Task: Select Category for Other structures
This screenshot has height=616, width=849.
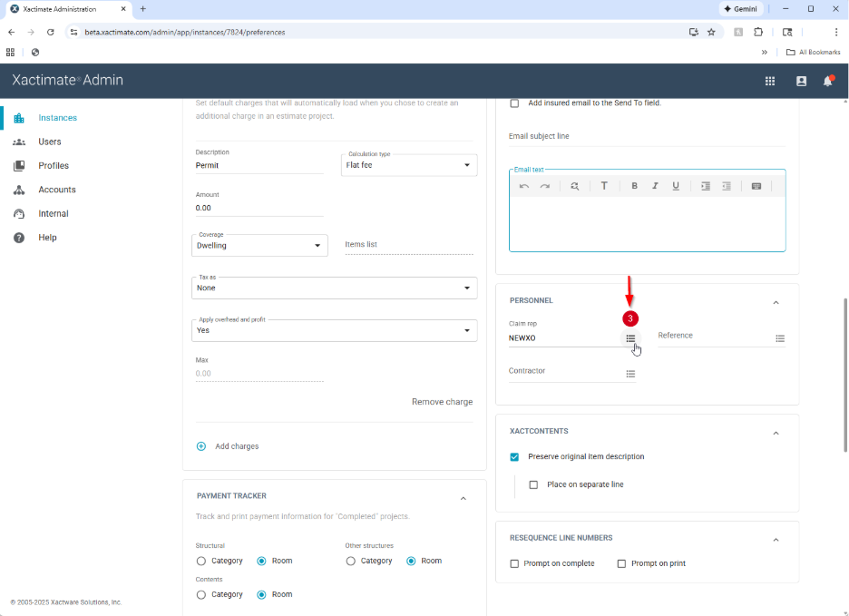Action: (350, 561)
